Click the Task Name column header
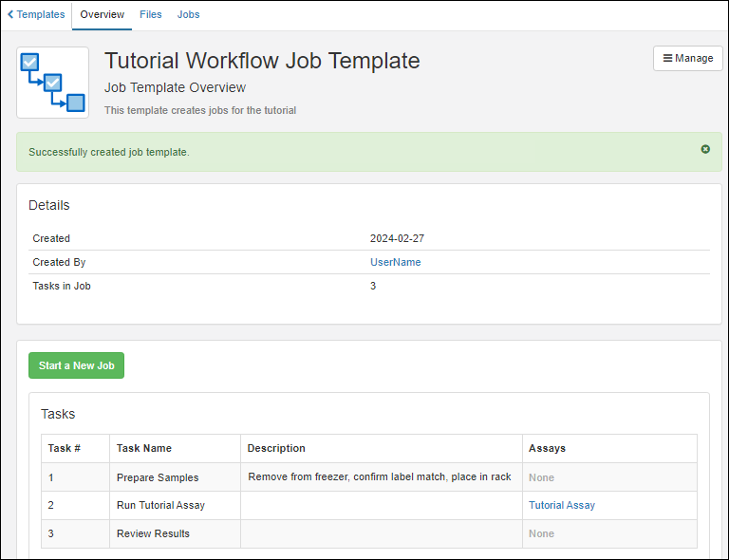 143,448
